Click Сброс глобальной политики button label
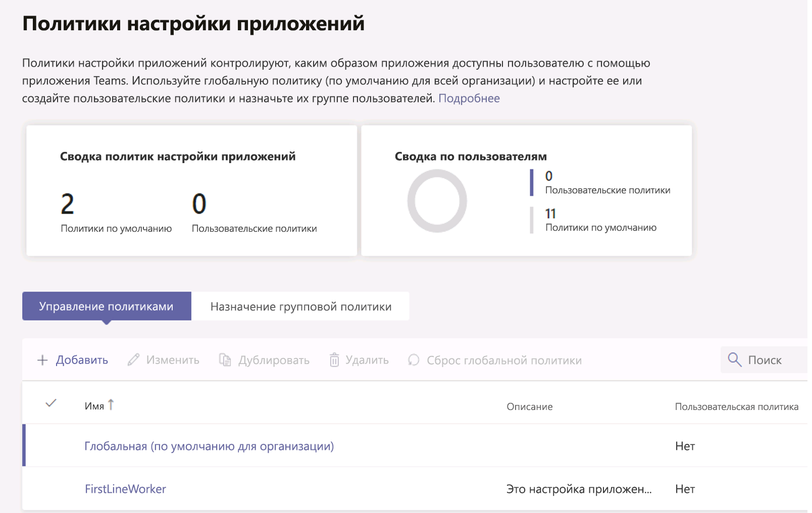The height and width of the screenshot is (513, 812). click(x=504, y=361)
